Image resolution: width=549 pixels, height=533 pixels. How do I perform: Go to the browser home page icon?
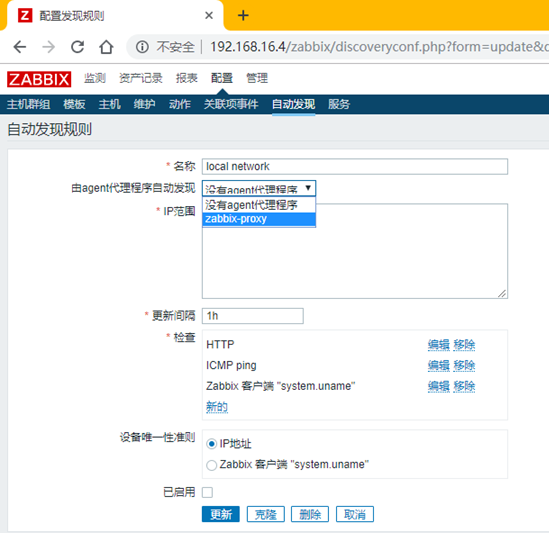106,47
